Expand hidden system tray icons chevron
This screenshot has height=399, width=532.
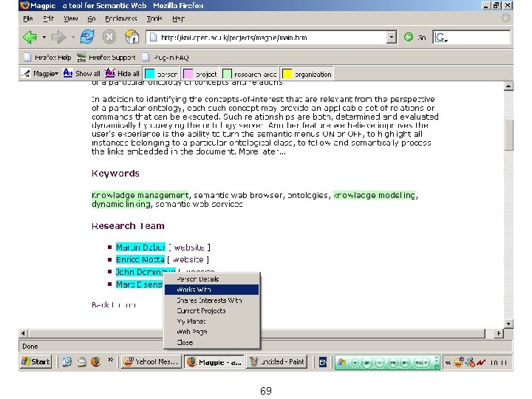[448, 363]
